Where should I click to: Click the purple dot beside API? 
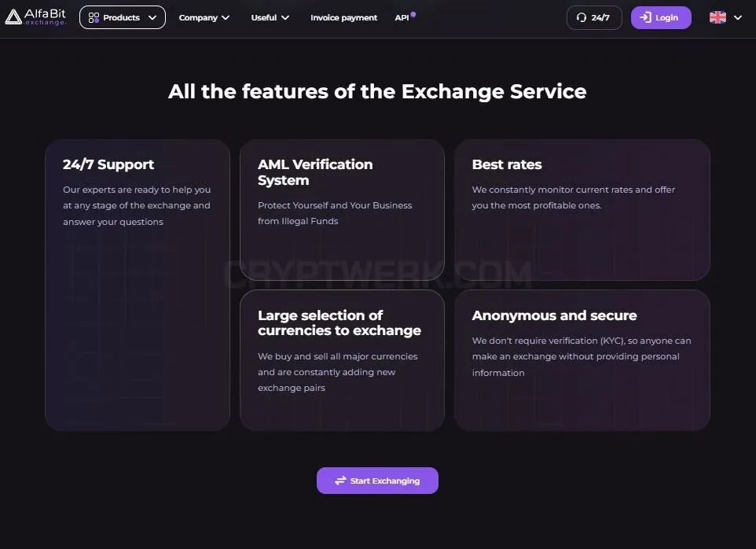click(413, 14)
